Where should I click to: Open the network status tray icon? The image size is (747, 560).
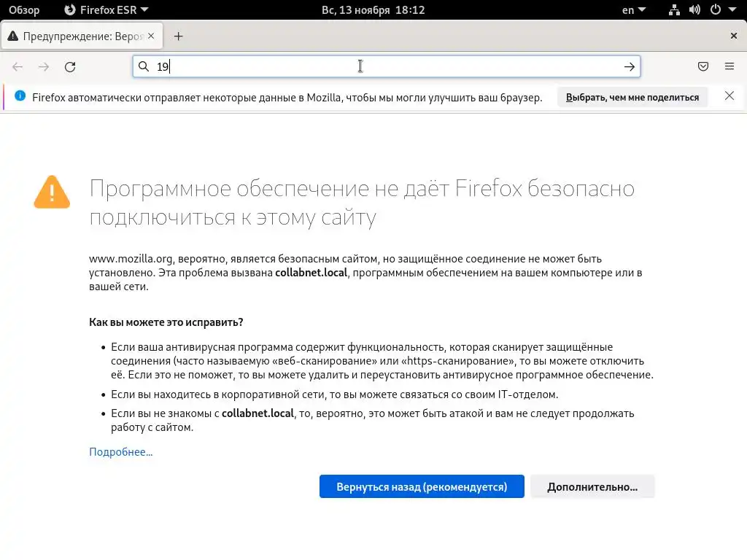pos(674,9)
